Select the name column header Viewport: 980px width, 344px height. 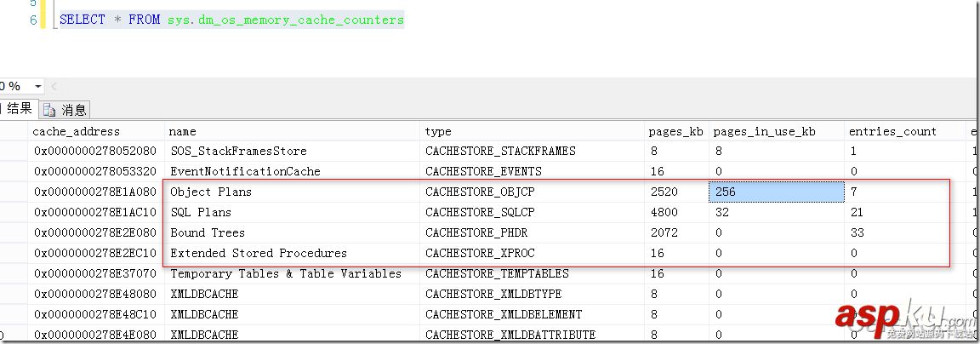182,131
